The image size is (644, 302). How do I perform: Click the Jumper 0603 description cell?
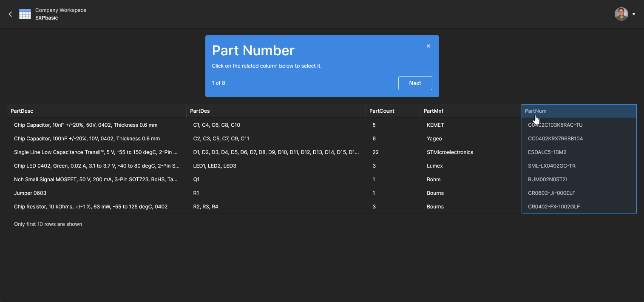30,193
